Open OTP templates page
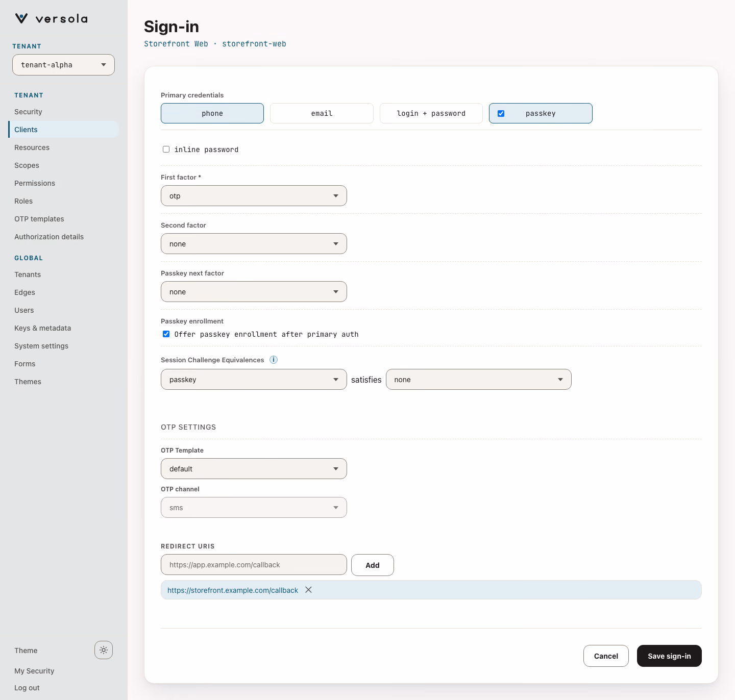 [63, 219]
